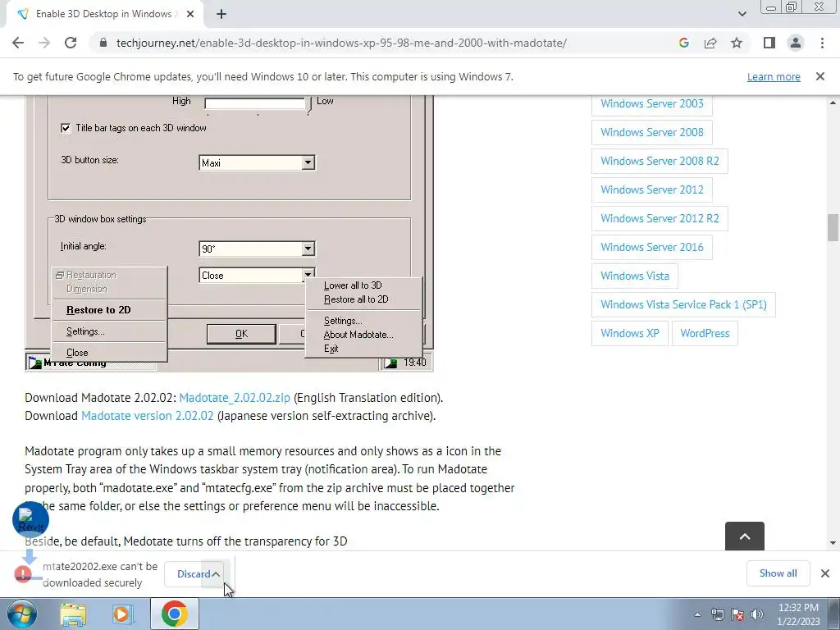Open Windows Server 2008 R2 tag

[x=660, y=161]
